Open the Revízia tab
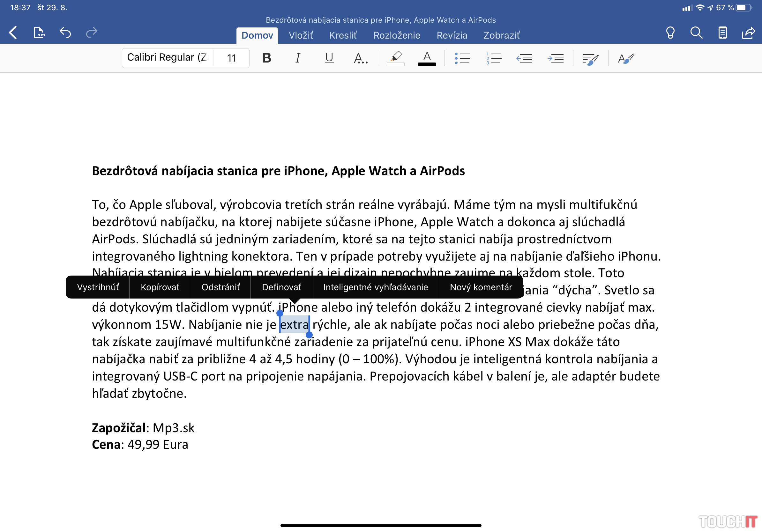The image size is (762, 532). [452, 35]
